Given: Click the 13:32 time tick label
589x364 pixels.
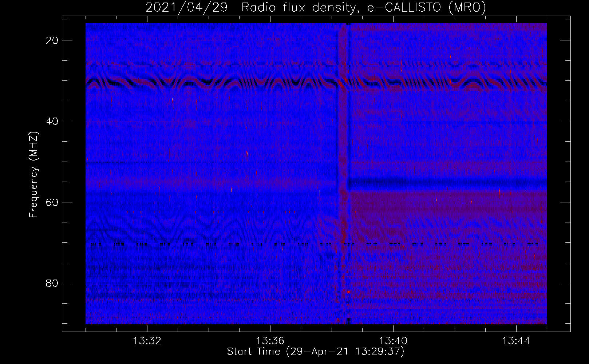Looking at the screenshot, I should point(147,341).
